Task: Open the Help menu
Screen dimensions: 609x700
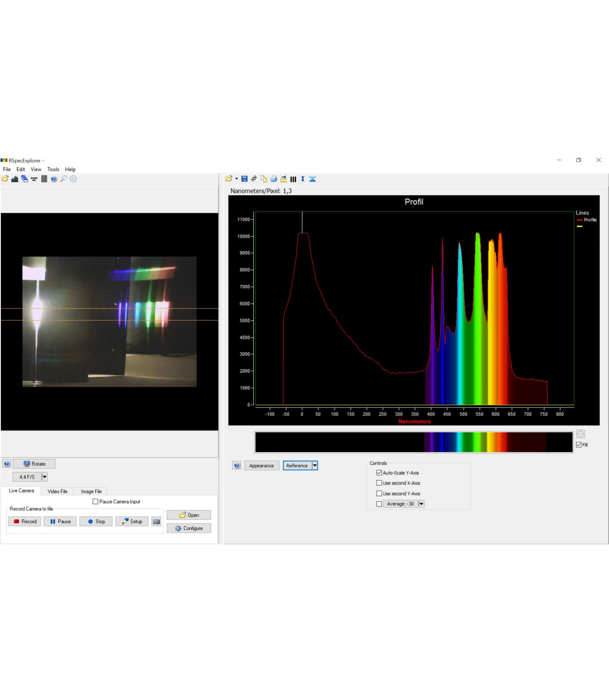Action: (x=70, y=169)
